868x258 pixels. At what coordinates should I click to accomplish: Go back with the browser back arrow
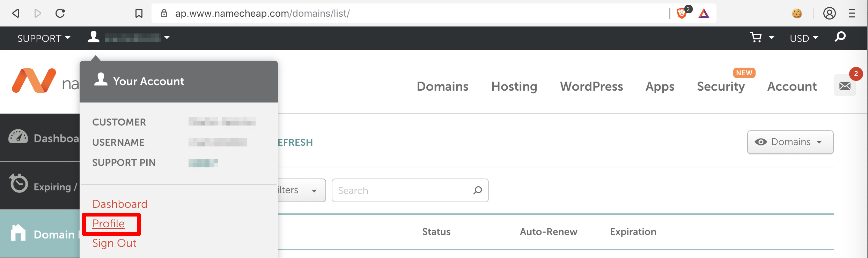click(x=16, y=14)
